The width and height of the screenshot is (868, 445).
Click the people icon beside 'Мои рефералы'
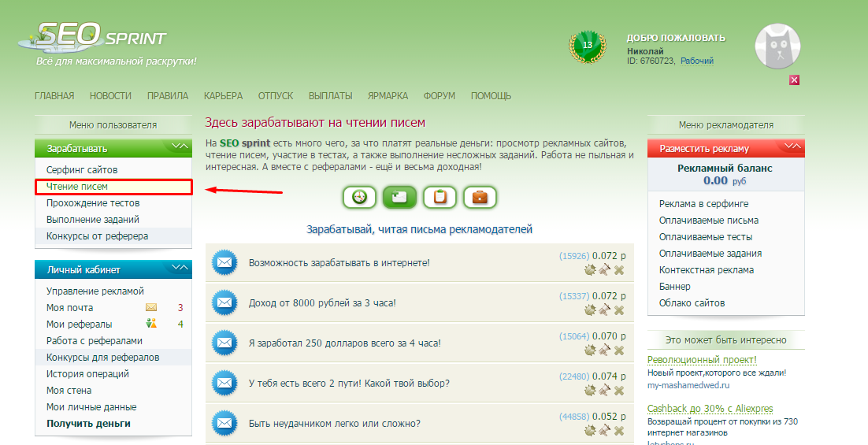(151, 323)
